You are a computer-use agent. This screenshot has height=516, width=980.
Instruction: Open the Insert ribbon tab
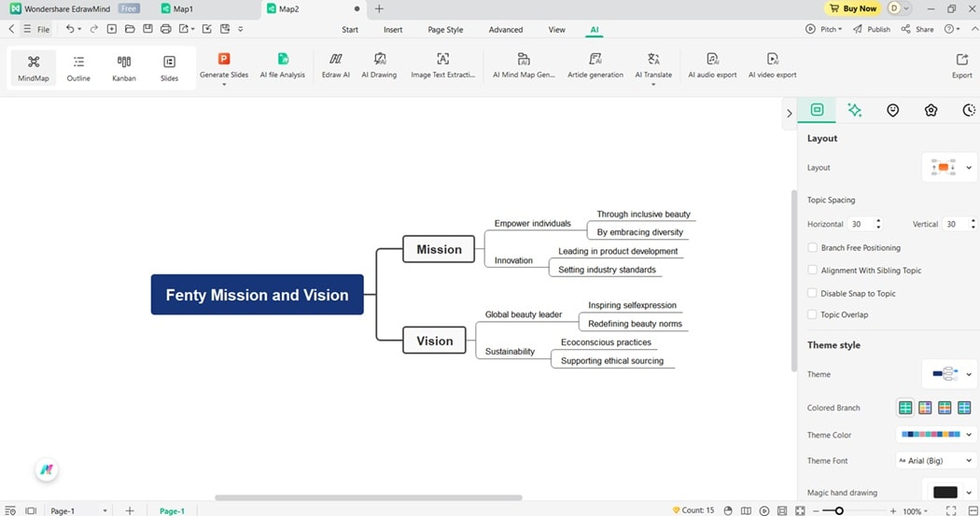[x=393, y=29]
